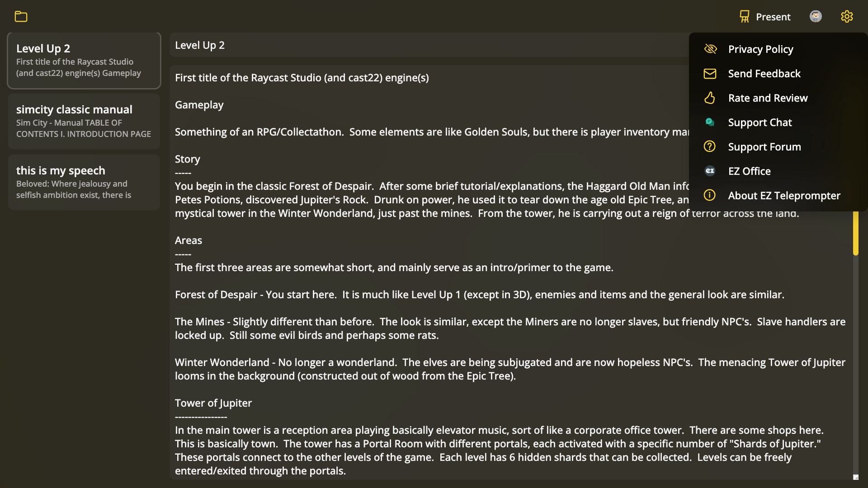This screenshot has height=488, width=868.
Task: Click the Support Forum question mark icon
Action: pos(710,146)
